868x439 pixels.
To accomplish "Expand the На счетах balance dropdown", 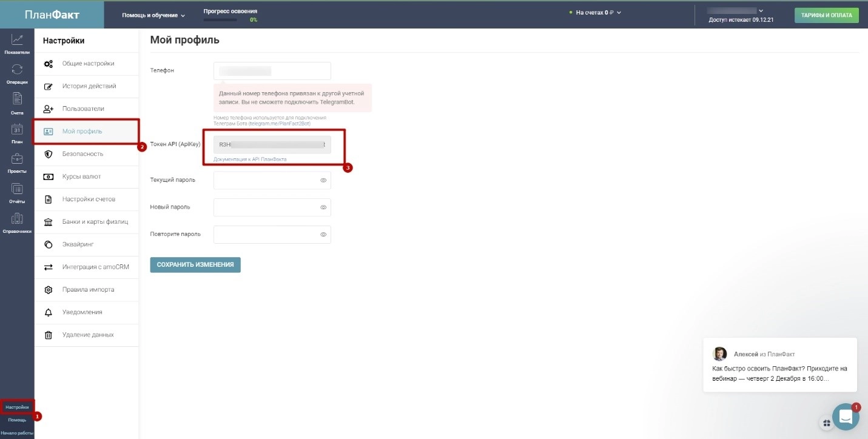I will tap(598, 12).
